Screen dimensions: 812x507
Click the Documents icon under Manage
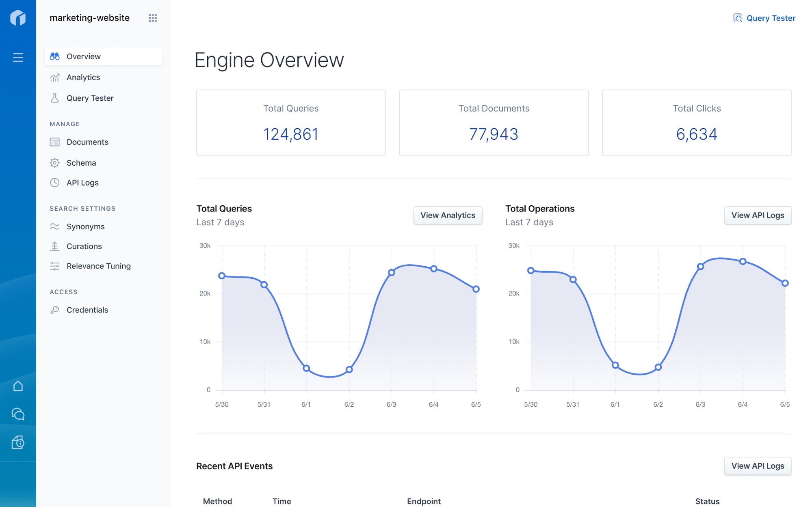click(x=55, y=141)
